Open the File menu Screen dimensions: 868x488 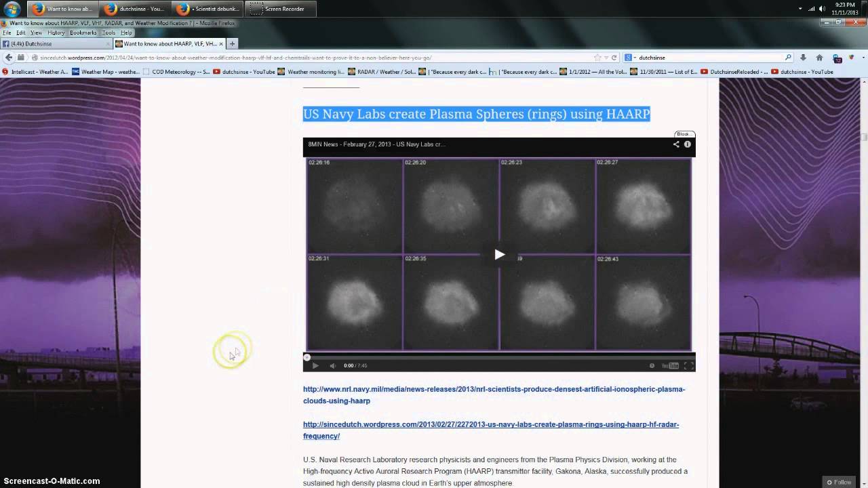point(7,33)
